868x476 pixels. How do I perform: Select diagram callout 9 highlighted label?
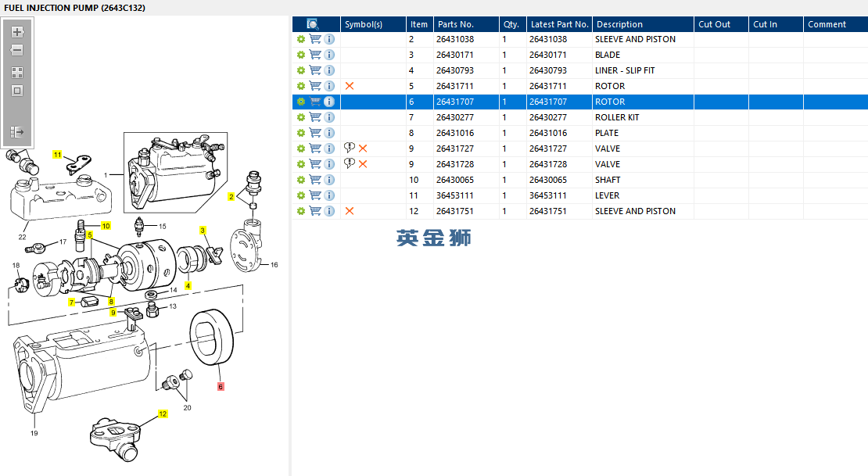click(113, 313)
